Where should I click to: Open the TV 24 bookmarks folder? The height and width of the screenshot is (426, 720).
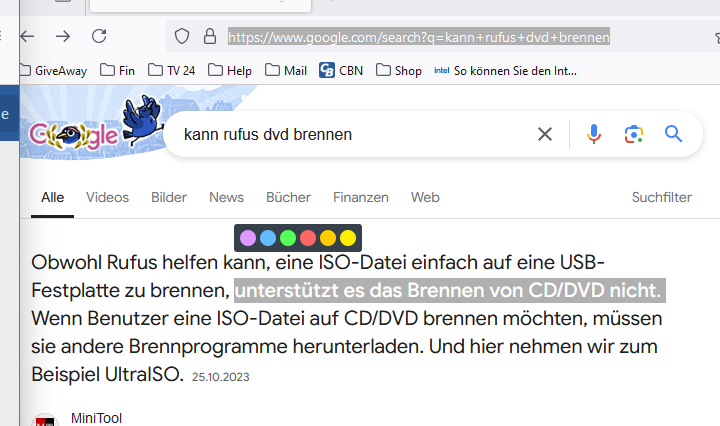172,71
